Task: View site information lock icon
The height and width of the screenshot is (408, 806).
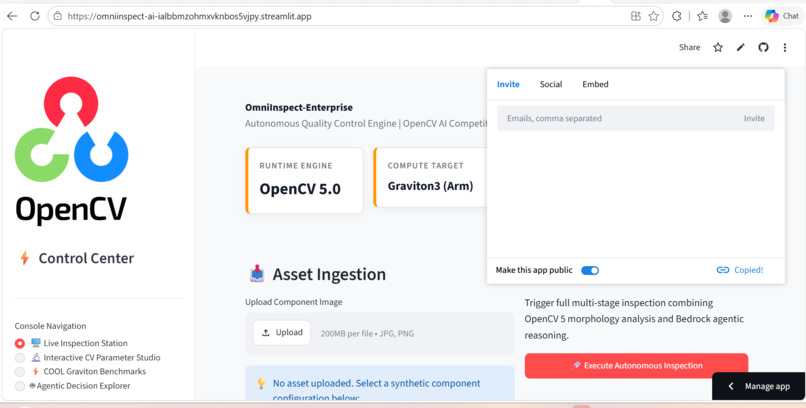Action: 58,16
